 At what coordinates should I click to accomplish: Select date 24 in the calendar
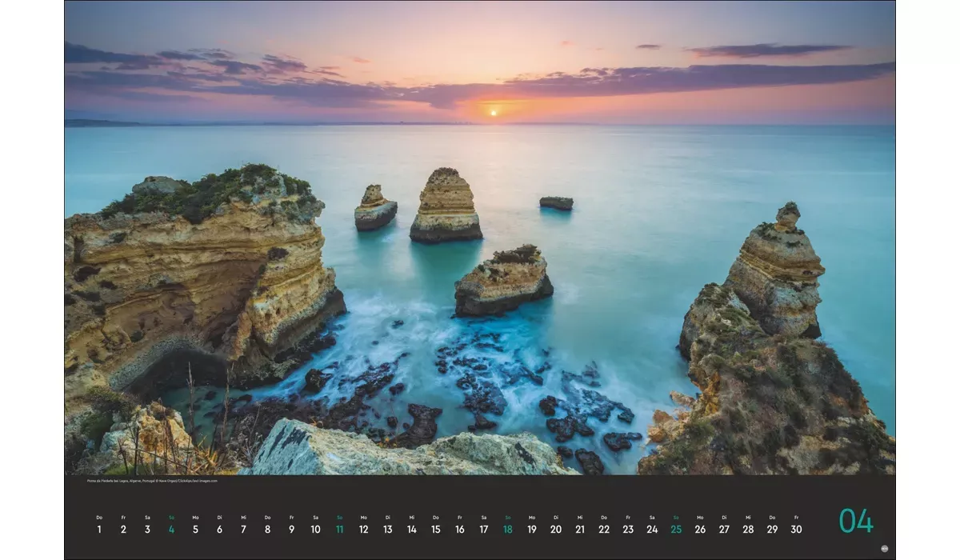(x=652, y=529)
